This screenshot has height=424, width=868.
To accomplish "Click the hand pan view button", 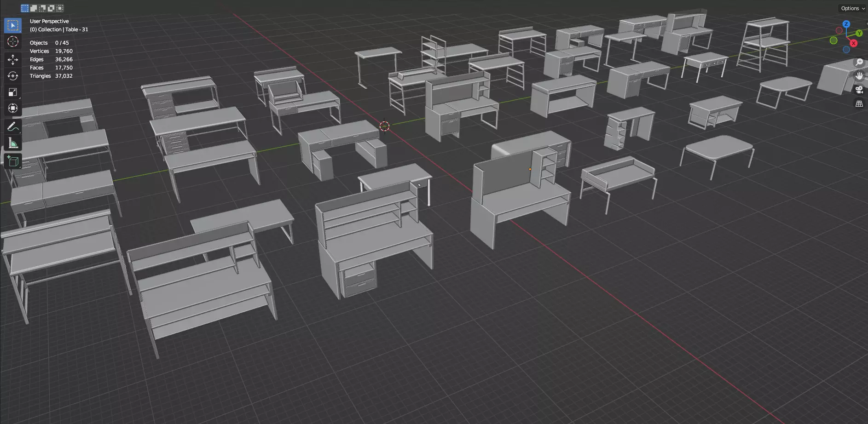I will tap(859, 76).
